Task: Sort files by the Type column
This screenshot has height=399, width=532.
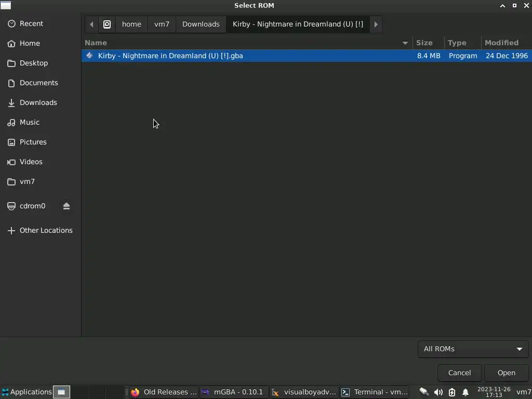Action: 463,43
